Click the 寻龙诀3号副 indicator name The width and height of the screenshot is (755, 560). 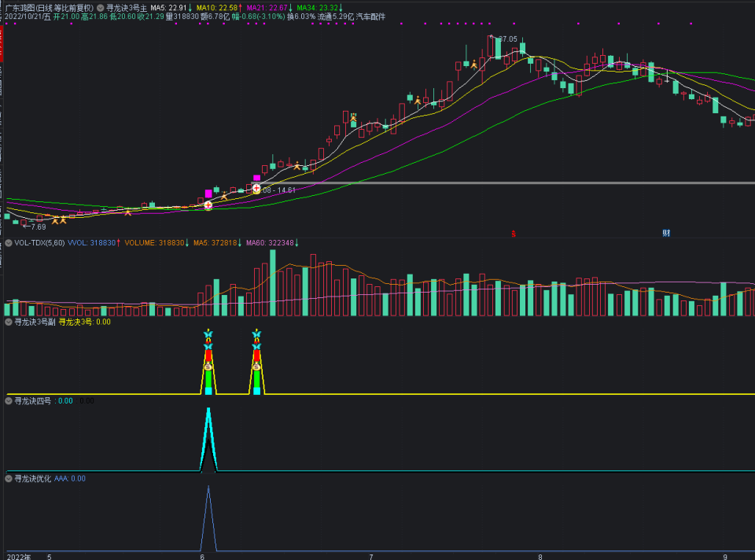click(x=35, y=322)
